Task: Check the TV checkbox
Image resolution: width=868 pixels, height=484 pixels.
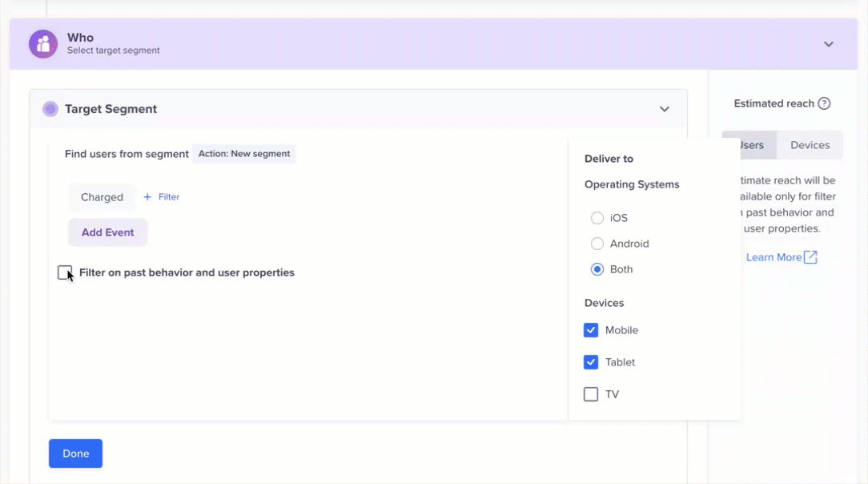Action: 590,393
